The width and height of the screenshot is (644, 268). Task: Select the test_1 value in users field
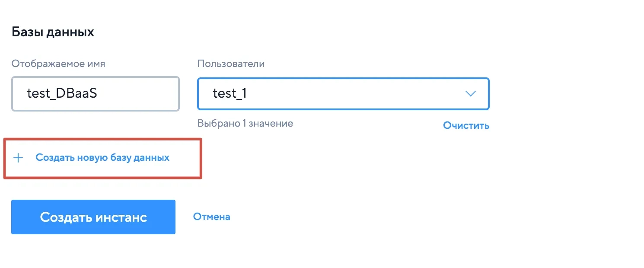tap(230, 94)
